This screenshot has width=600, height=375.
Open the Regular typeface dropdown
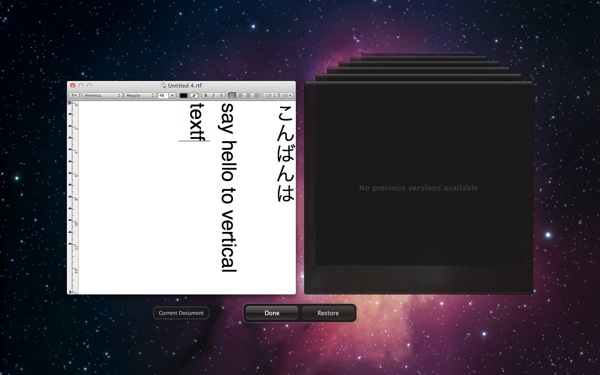[x=140, y=95]
